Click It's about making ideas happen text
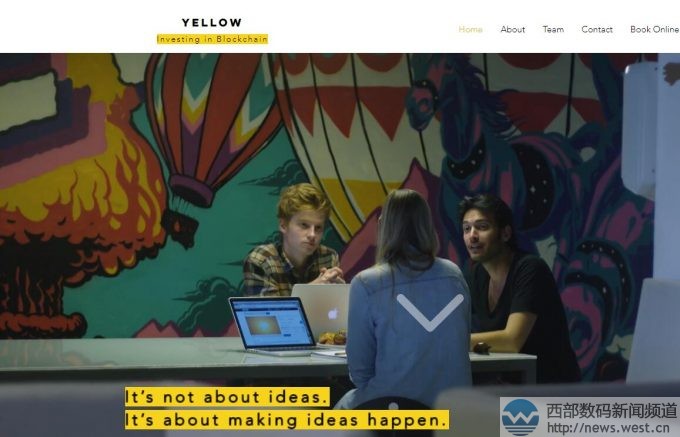Viewport: 680px width, 437px height. (x=287, y=420)
